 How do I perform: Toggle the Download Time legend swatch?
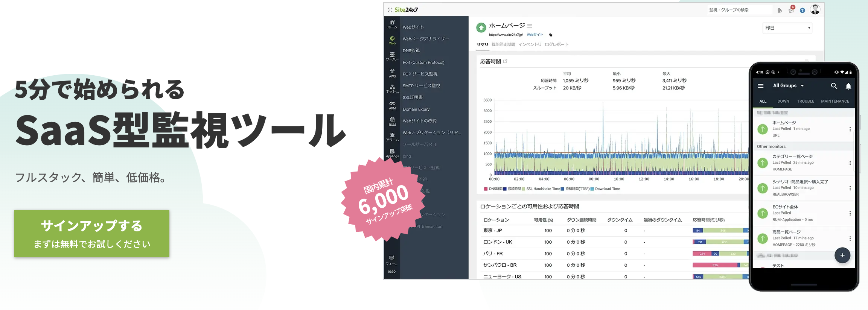click(592, 189)
